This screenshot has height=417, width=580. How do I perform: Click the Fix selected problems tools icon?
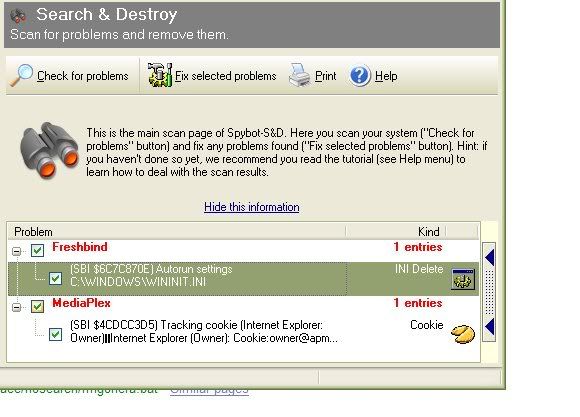[x=160, y=75]
